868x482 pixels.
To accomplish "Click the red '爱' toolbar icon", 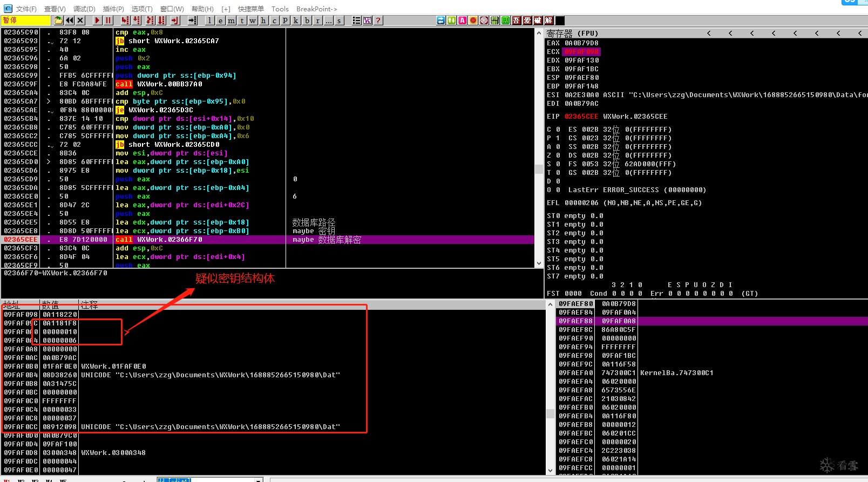I will pyautogui.click(x=527, y=21).
